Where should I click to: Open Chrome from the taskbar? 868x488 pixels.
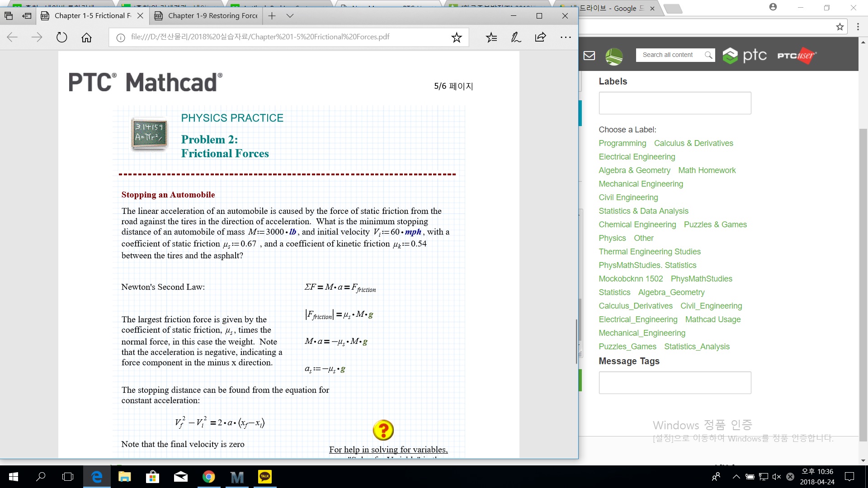click(208, 477)
